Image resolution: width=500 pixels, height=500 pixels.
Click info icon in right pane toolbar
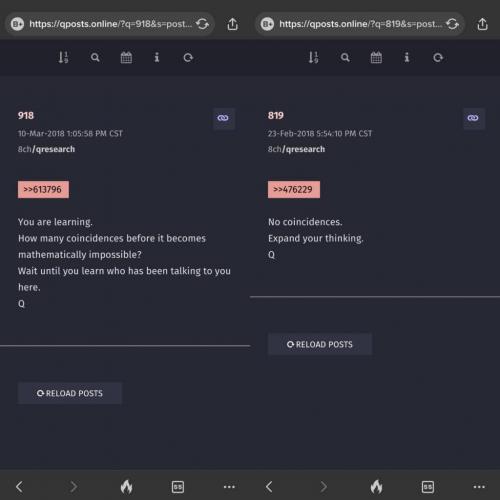point(407,57)
